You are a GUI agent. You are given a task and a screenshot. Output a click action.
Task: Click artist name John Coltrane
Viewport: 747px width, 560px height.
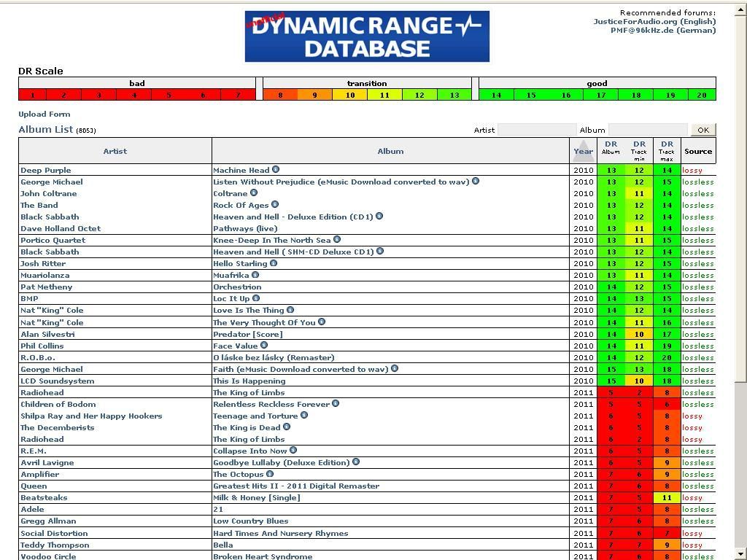coord(49,193)
